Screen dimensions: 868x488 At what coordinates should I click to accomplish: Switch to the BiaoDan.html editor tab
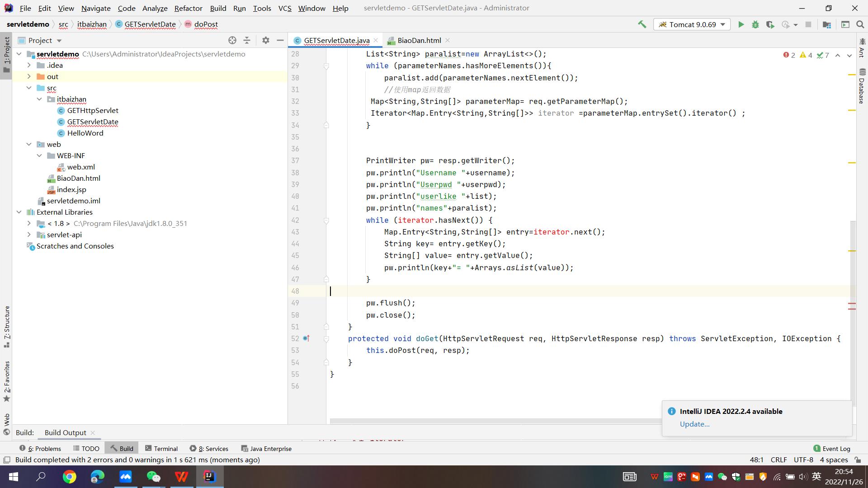coord(419,40)
